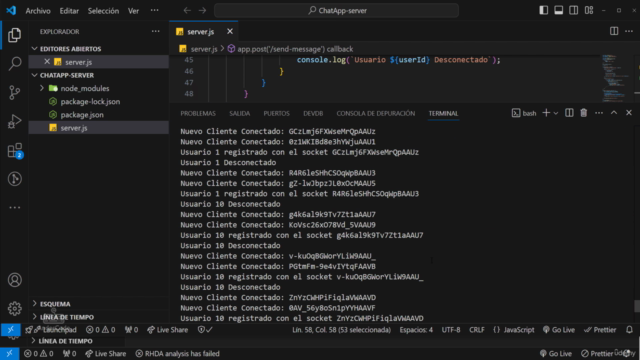Change UTF-8 encoding in status bar
The height and width of the screenshot is (360, 640).
451,330
